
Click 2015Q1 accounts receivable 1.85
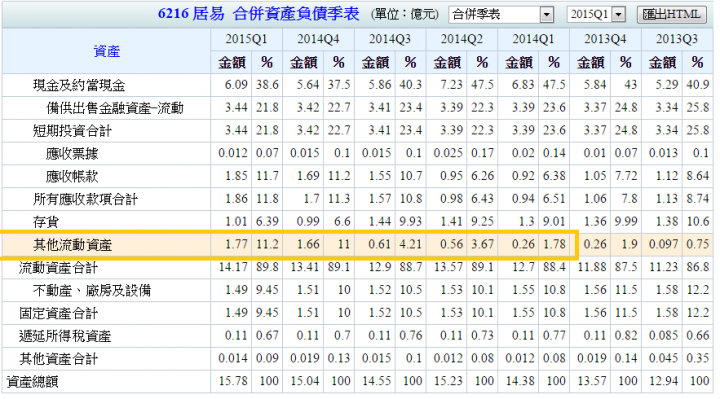[236, 176]
